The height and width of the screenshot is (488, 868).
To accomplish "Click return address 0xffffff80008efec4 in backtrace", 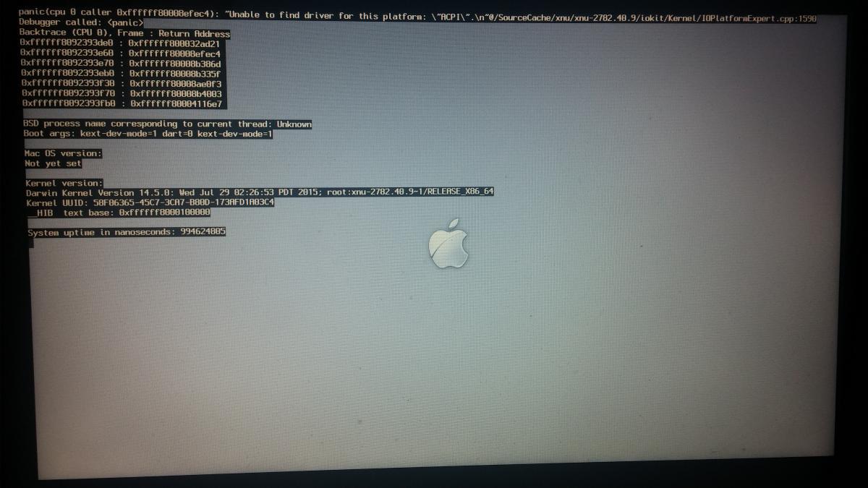I will point(174,53).
